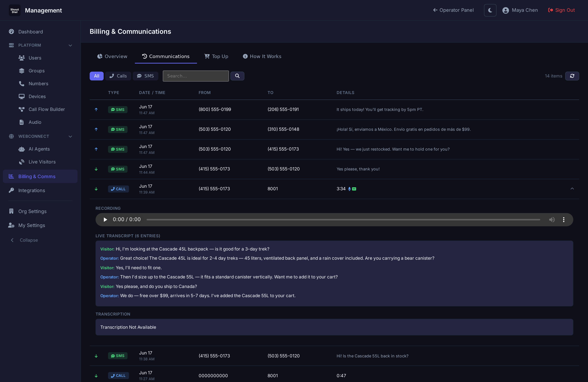
Task: Click Transcription Not Available box
Action: point(334,327)
